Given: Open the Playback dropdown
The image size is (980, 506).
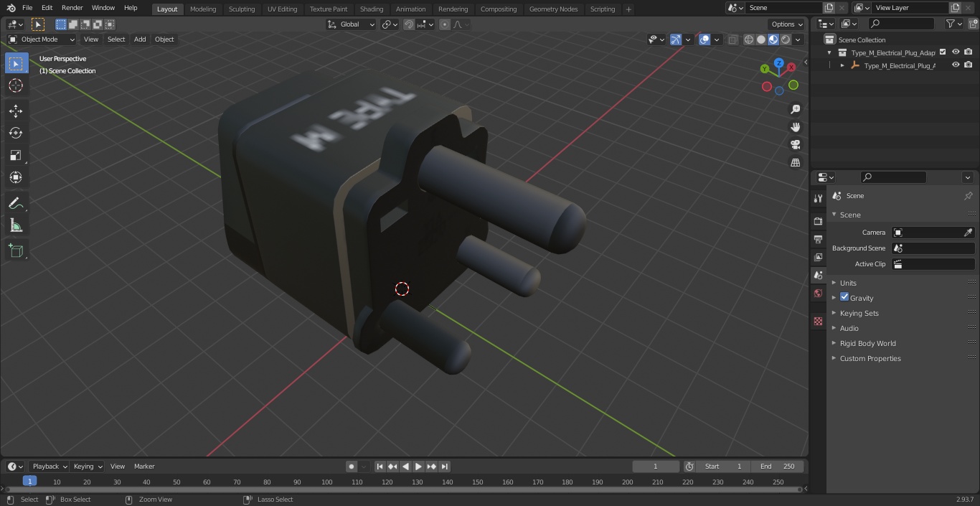Looking at the screenshot, I should (x=49, y=467).
